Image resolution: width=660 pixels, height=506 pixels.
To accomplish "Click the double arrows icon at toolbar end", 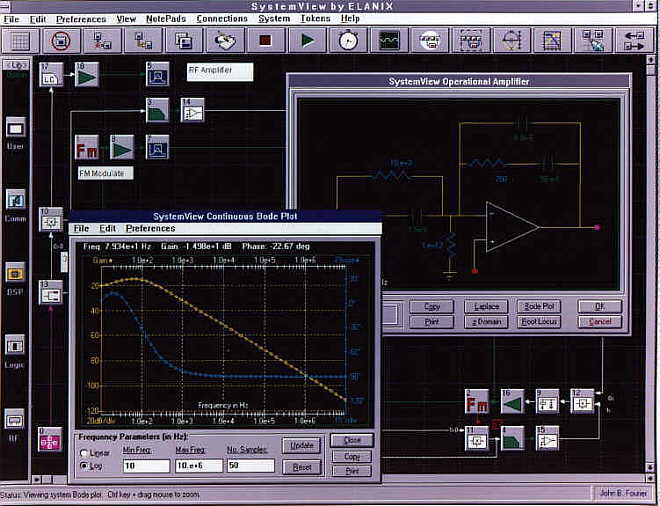I will (x=634, y=41).
